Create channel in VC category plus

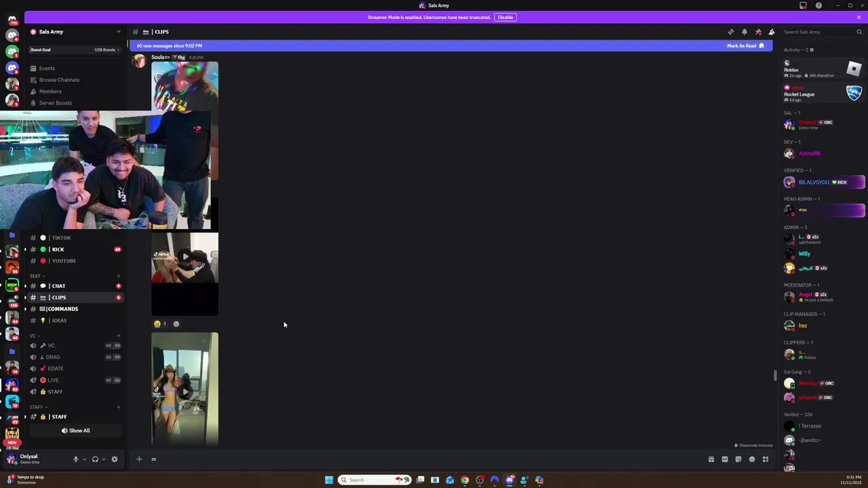click(x=118, y=335)
